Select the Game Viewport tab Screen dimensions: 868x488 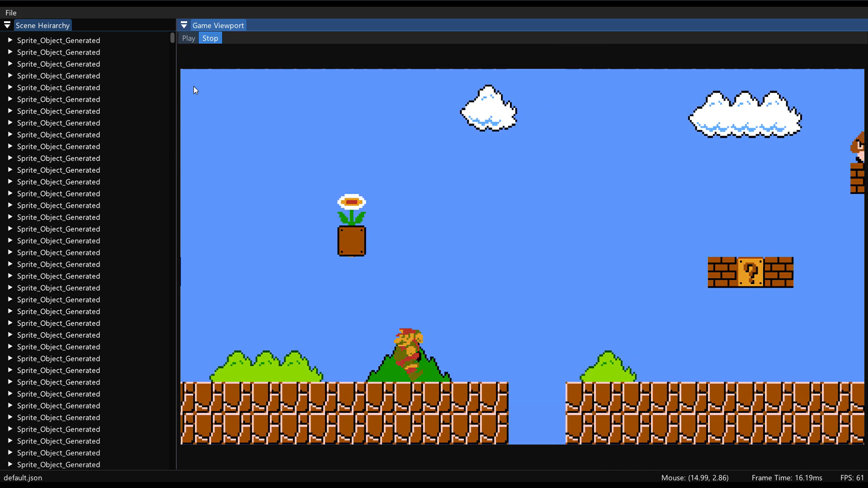218,25
